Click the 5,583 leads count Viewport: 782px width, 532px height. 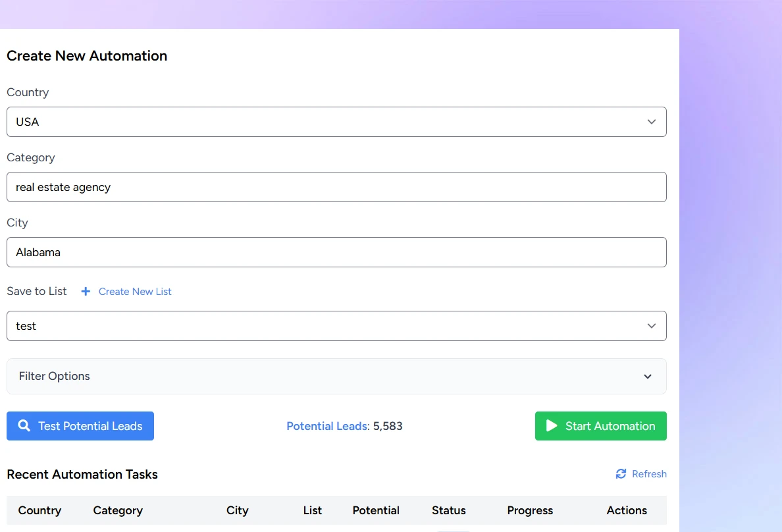[x=388, y=426]
